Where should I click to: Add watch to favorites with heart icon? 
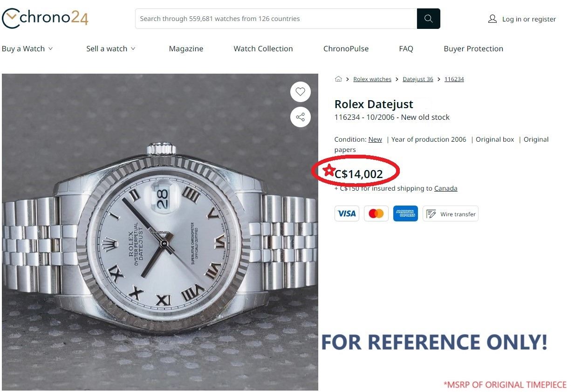click(x=300, y=92)
